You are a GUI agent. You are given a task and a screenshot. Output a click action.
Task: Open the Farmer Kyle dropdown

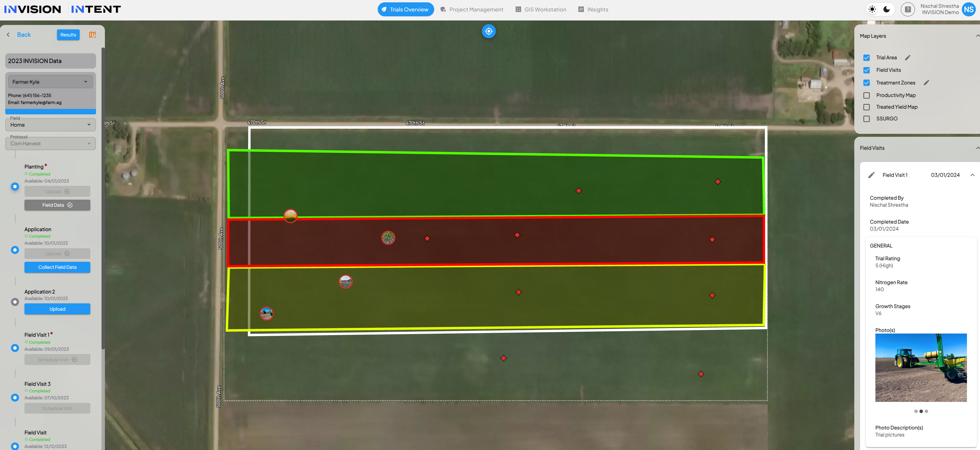point(50,82)
